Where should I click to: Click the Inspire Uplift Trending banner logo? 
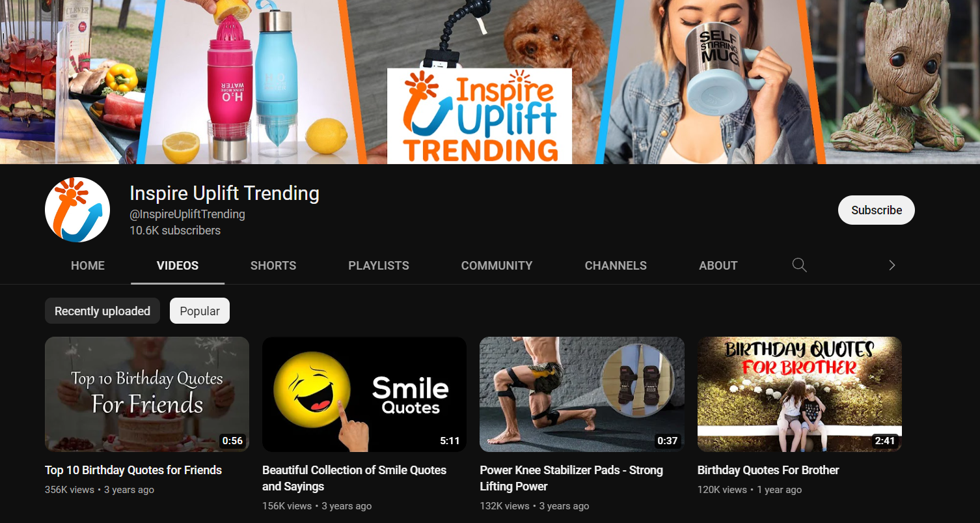tap(480, 116)
